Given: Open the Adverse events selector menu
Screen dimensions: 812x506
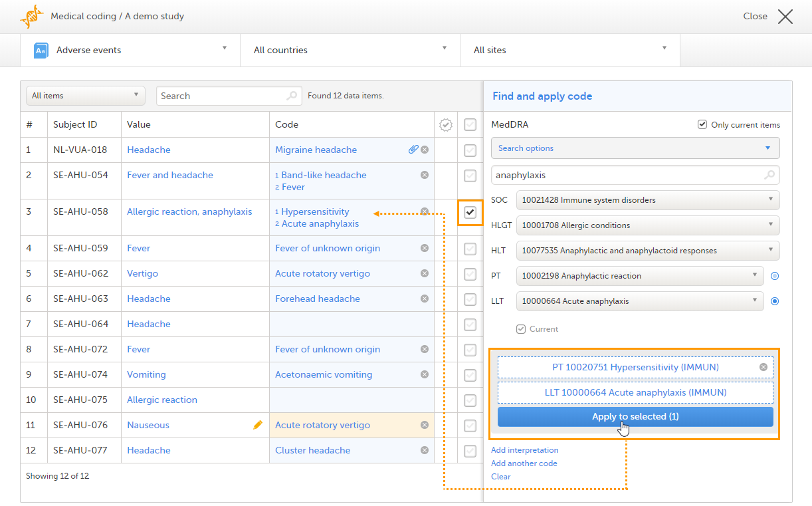Looking at the screenshot, I should 130,50.
